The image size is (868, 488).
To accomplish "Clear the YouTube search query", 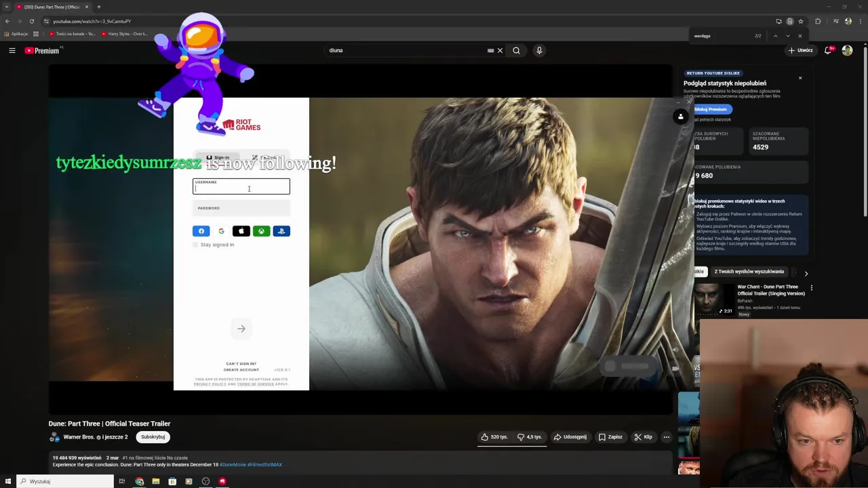I will point(500,50).
